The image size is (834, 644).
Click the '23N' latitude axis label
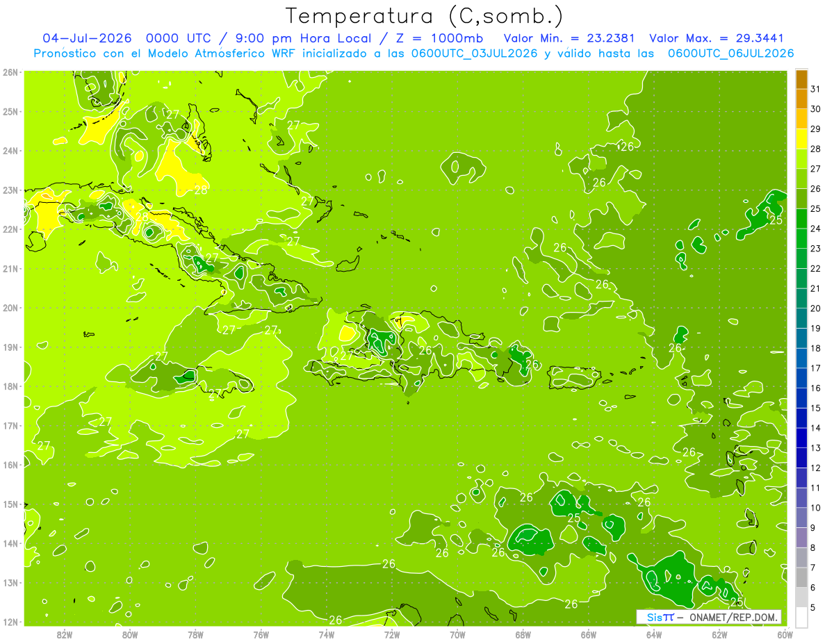pos(10,190)
